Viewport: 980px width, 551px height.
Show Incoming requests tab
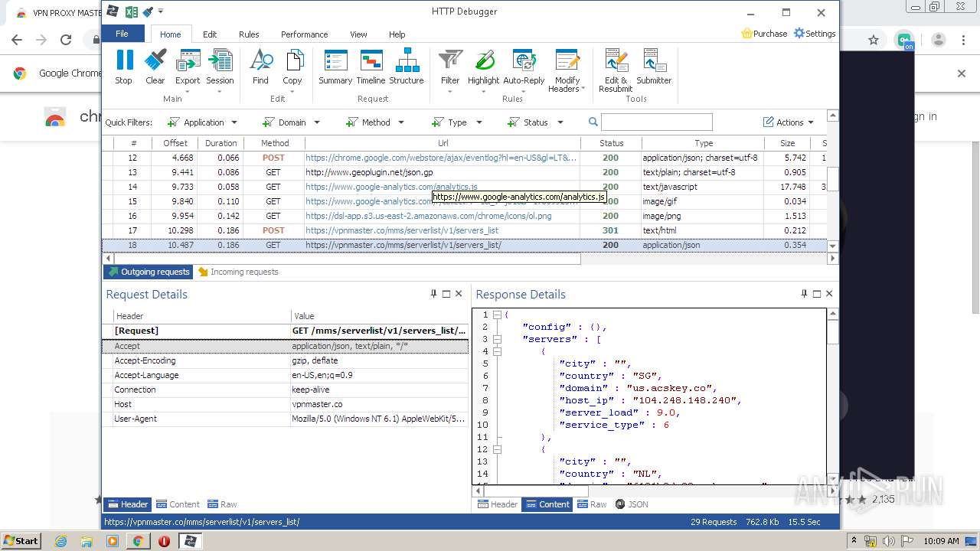pyautogui.click(x=238, y=272)
